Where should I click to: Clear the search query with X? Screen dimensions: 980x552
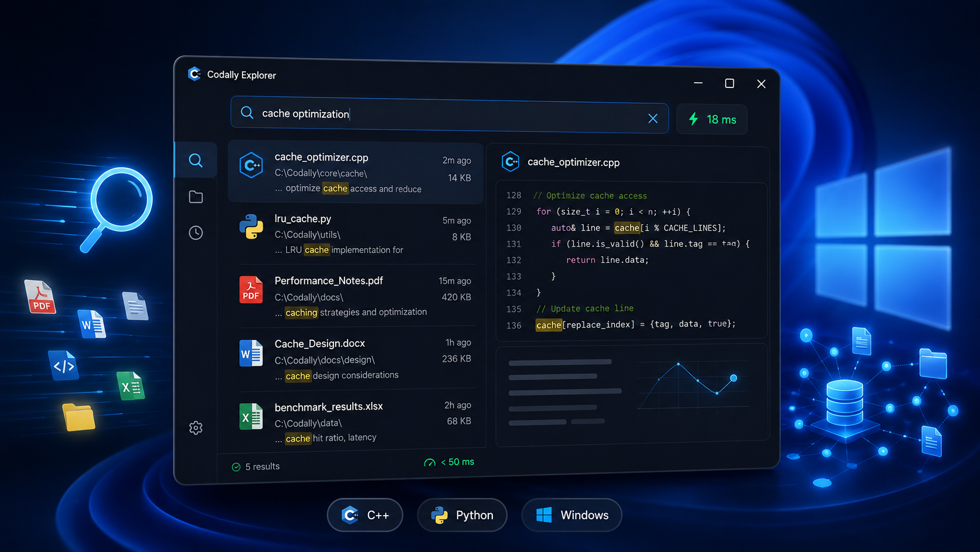click(x=653, y=118)
